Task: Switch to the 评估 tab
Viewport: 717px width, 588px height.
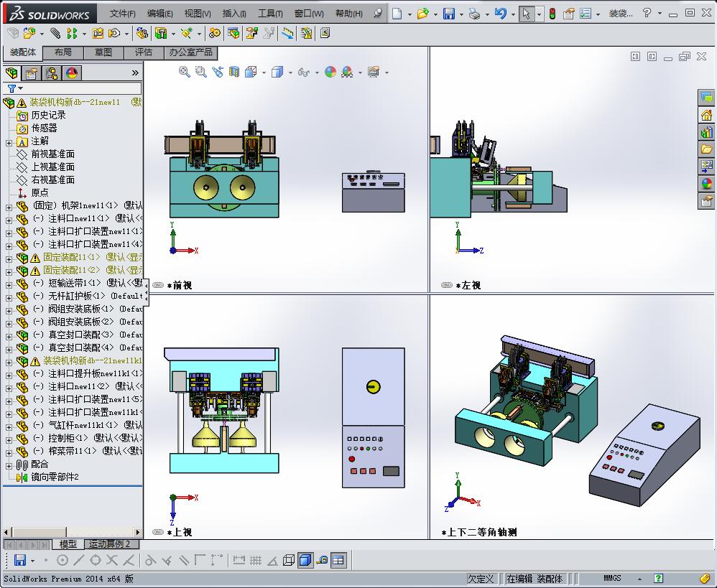Action: pyautogui.click(x=144, y=52)
